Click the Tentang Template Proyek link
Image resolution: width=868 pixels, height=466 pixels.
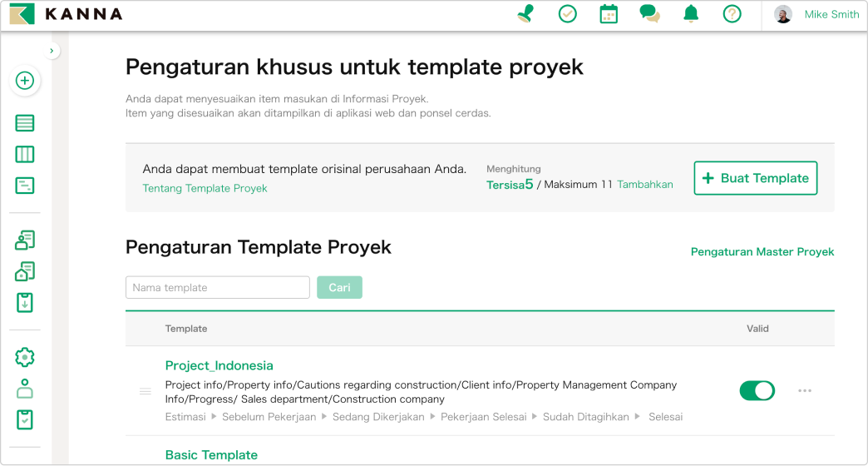click(x=205, y=188)
